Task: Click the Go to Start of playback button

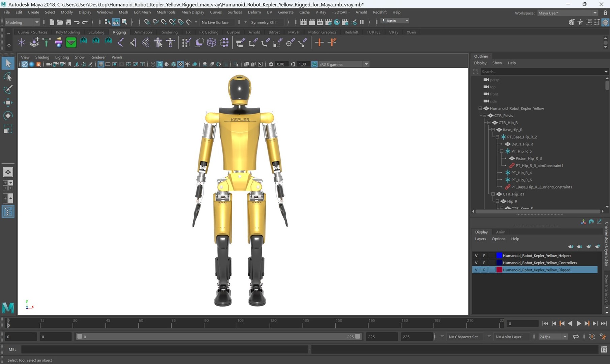Action: point(545,324)
